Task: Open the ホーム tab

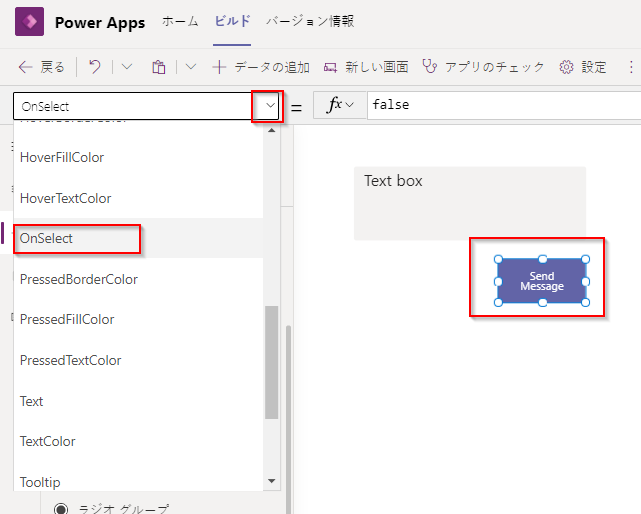Action: [180, 21]
